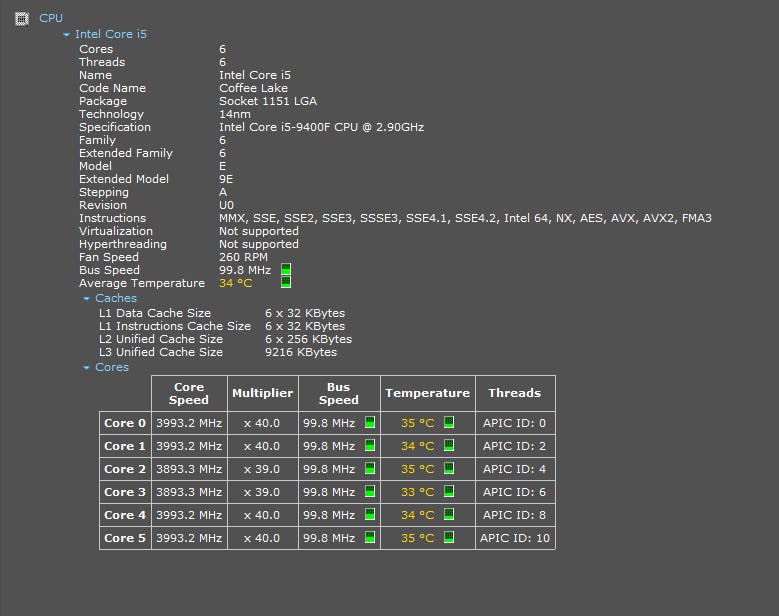The width and height of the screenshot is (779, 616).
Task: Click the L1 Instructions Cache Size label
Action: [x=174, y=326]
